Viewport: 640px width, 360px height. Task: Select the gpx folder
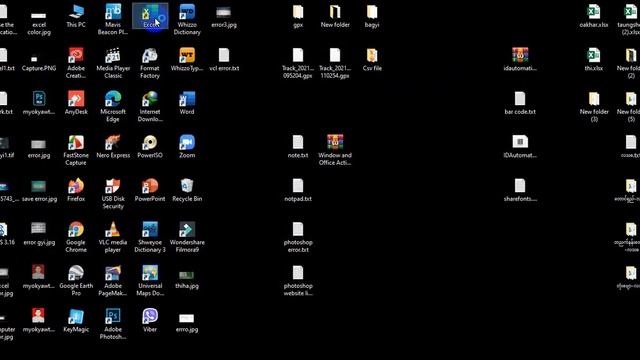(x=298, y=16)
